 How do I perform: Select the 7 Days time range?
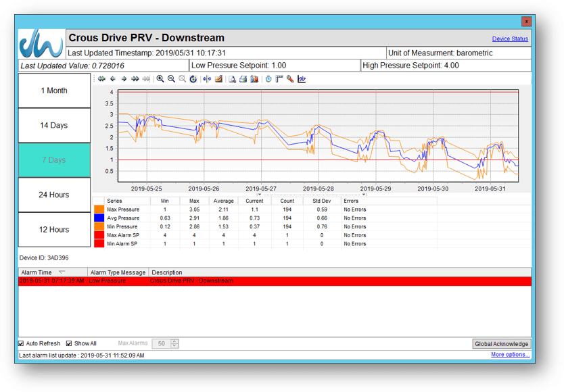pyautogui.click(x=54, y=160)
